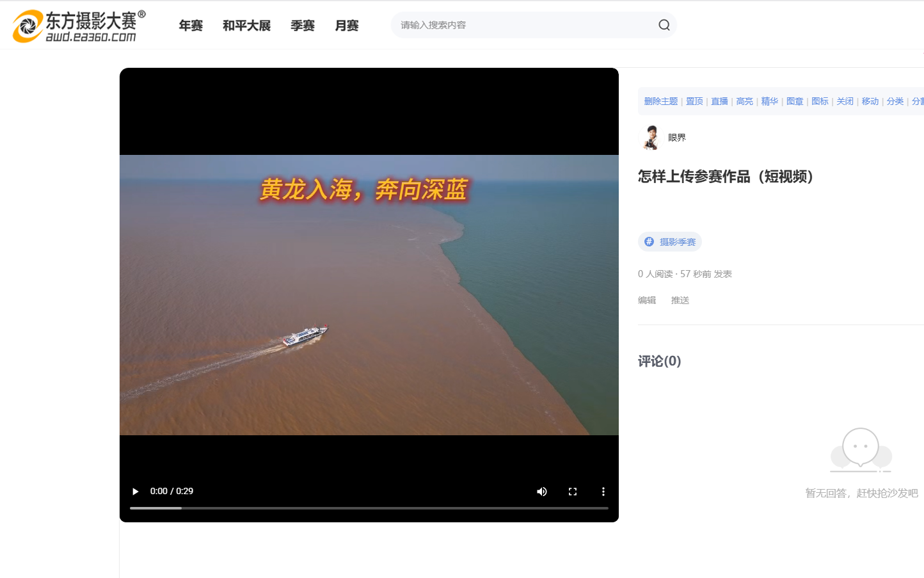924x578 pixels.
Task: Open the 眼界 author avatar
Action: click(651, 138)
